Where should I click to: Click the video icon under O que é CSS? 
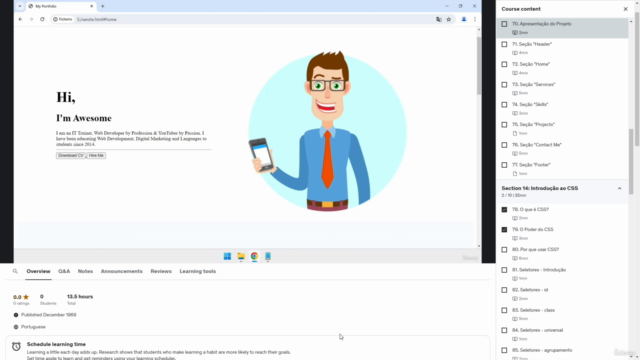tap(515, 218)
